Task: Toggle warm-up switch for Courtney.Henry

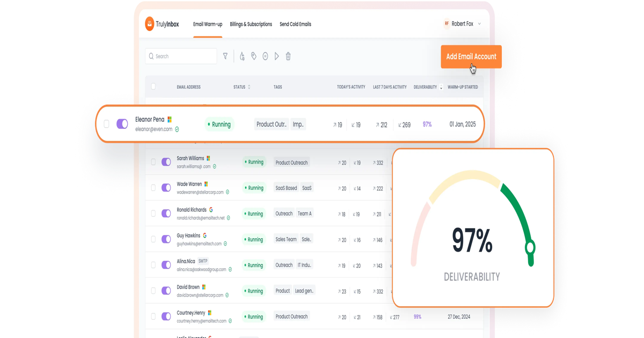Action: [166, 317]
